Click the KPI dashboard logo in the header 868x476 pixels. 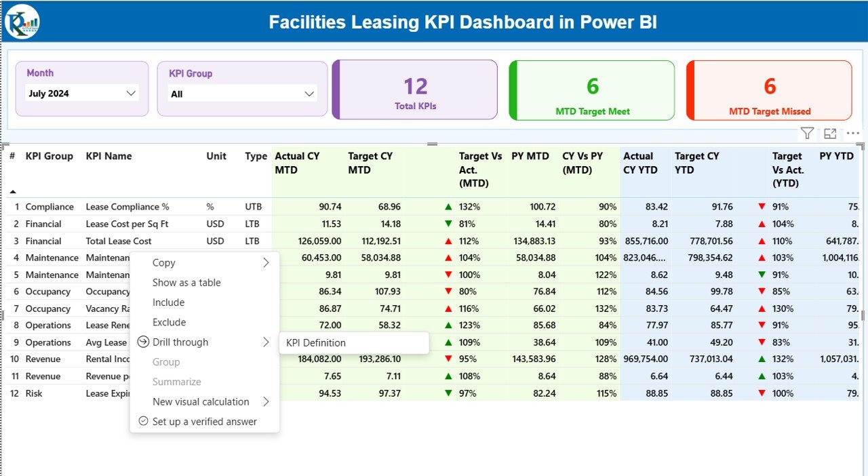(22, 21)
